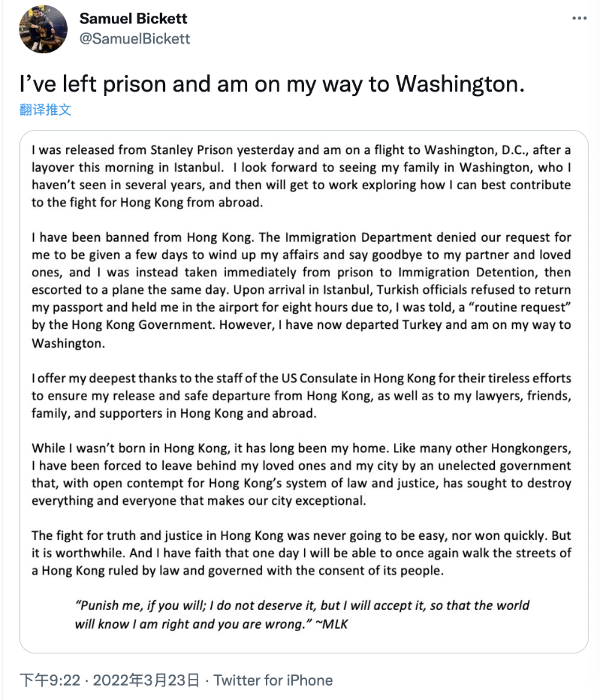Image resolution: width=600 pixels, height=700 pixels.
Task: Click Samuel Bickett's profile avatar
Action: click(44, 29)
